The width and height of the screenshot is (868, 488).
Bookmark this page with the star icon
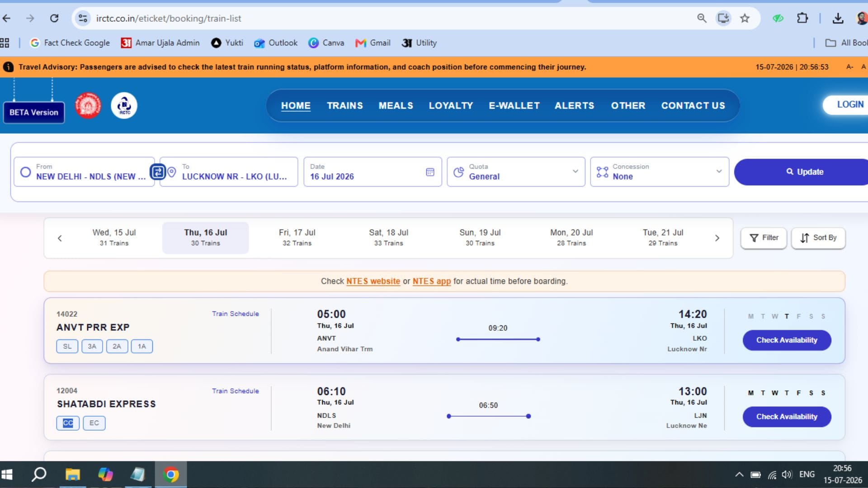(x=745, y=18)
